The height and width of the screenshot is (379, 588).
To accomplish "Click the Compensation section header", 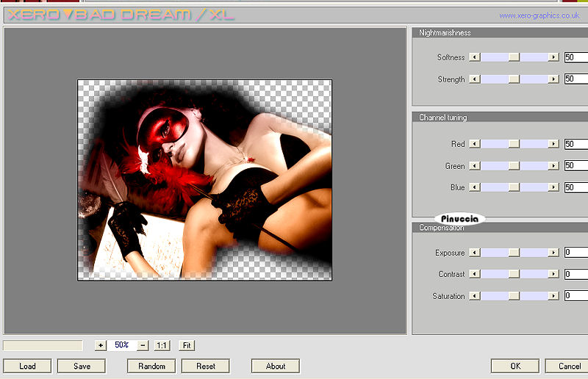I will pyautogui.click(x=500, y=228).
